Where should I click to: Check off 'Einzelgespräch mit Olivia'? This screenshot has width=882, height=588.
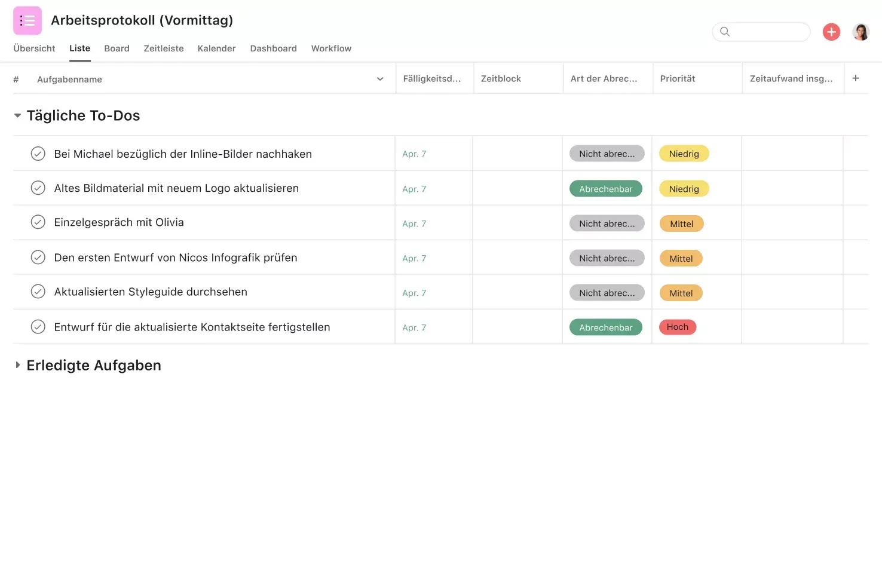(38, 222)
